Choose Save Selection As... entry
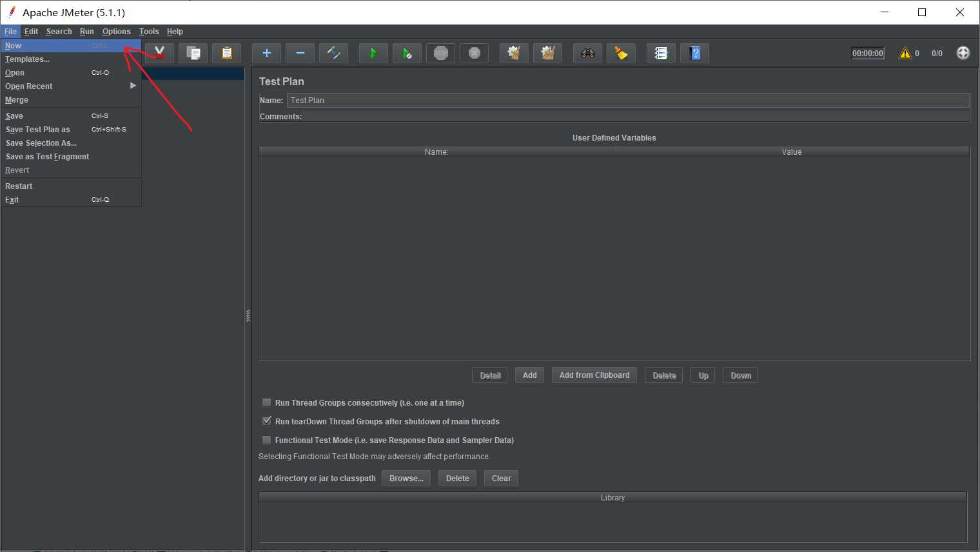 tap(71, 143)
